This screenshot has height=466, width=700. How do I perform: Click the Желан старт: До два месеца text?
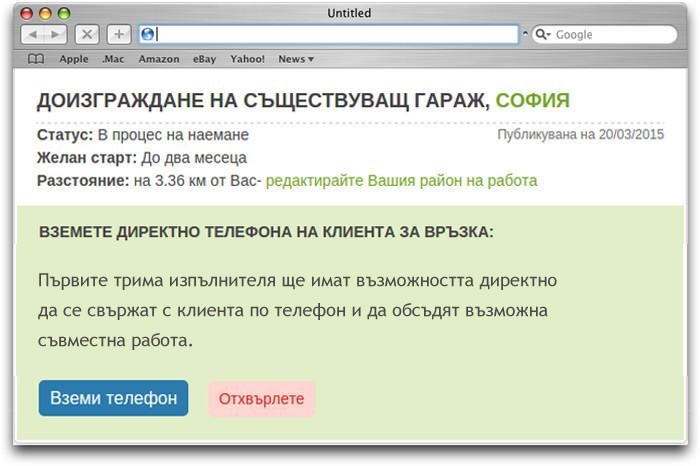click(142, 158)
